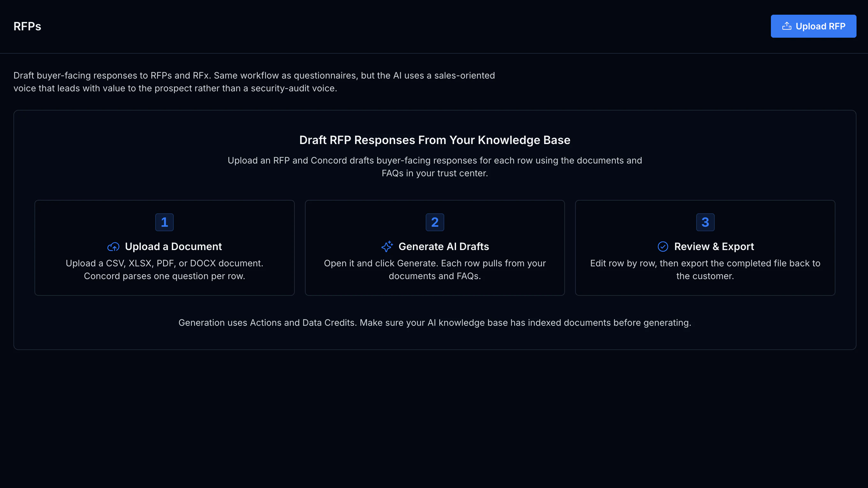
Task: Click the Upload a Document heading
Action: tap(173, 247)
